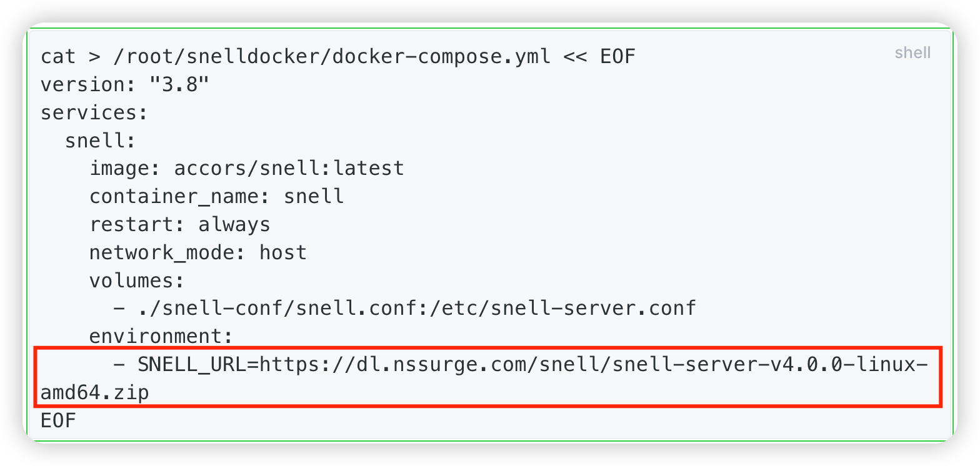Click the services: line
The width and height of the screenshot is (980, 466).
(94, 112)
